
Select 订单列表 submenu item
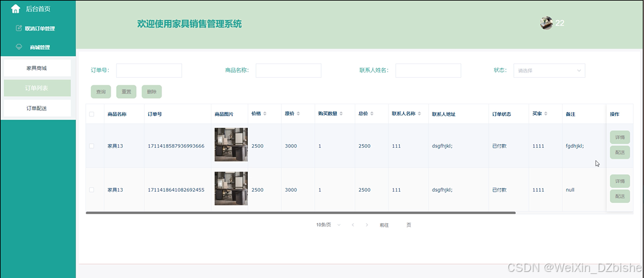(38, 88)
